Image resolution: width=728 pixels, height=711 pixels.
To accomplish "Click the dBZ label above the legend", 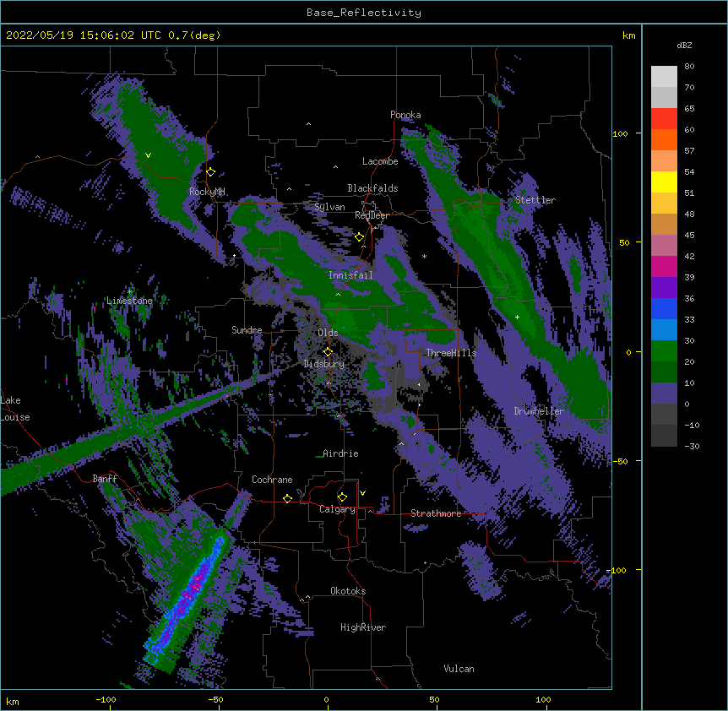I will [x=684, y=46].
